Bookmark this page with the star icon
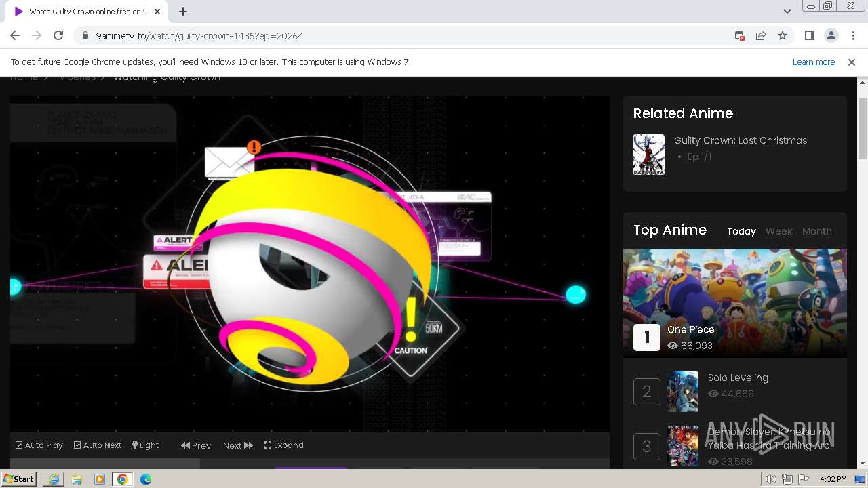The width and height of the screenshot is (868, 488). coord(783,35)
